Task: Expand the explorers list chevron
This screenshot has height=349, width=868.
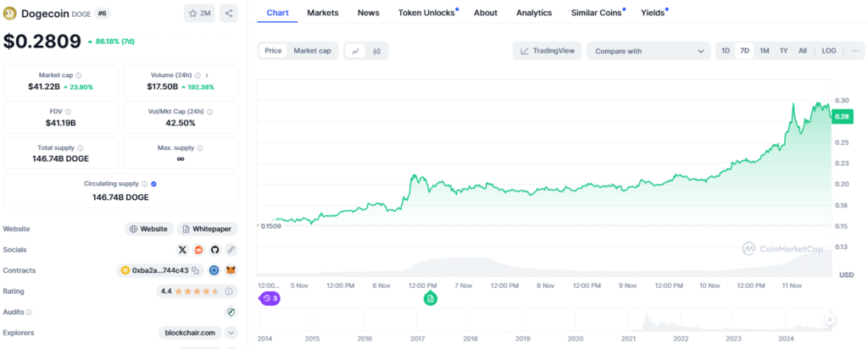Action: [231, 333]
